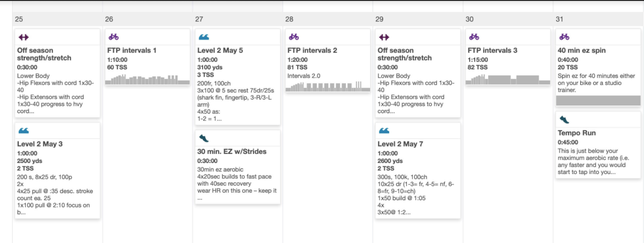Open Level 2 May 7 swim title
Image resolution: width=644 pixels, height=243 pixels.
coord(400,144)
